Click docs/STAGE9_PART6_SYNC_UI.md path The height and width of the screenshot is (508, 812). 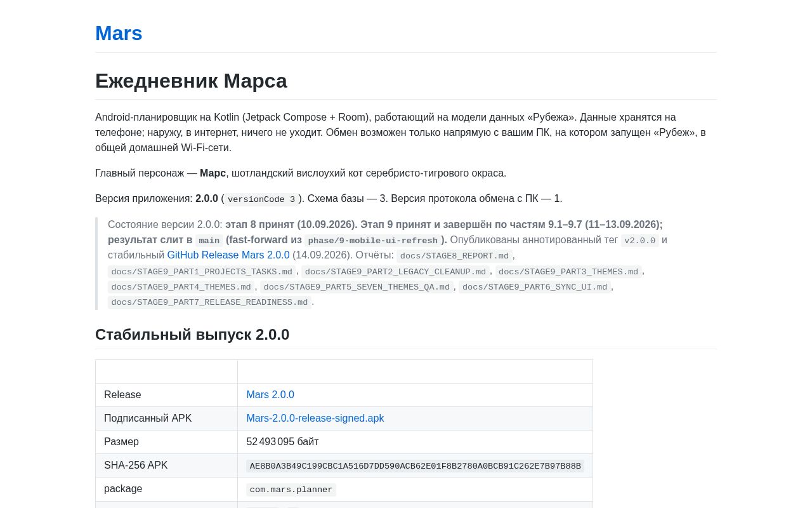pos(535,287)
